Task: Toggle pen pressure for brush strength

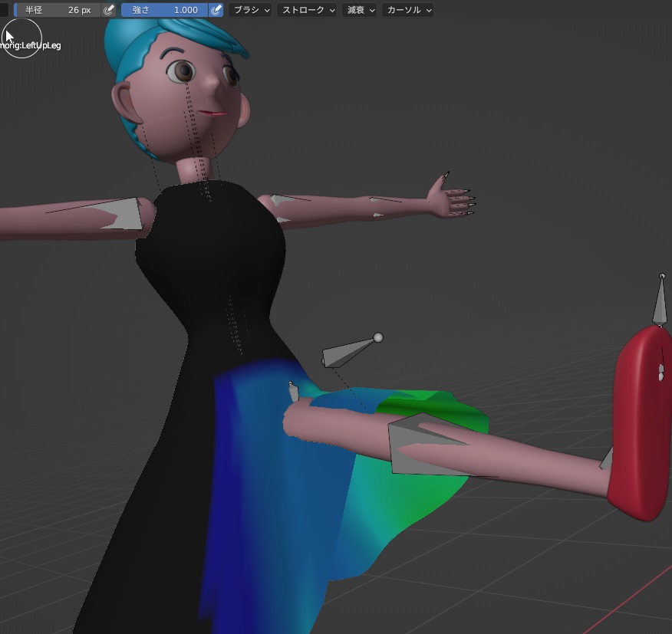Action: tap(216, 10)
